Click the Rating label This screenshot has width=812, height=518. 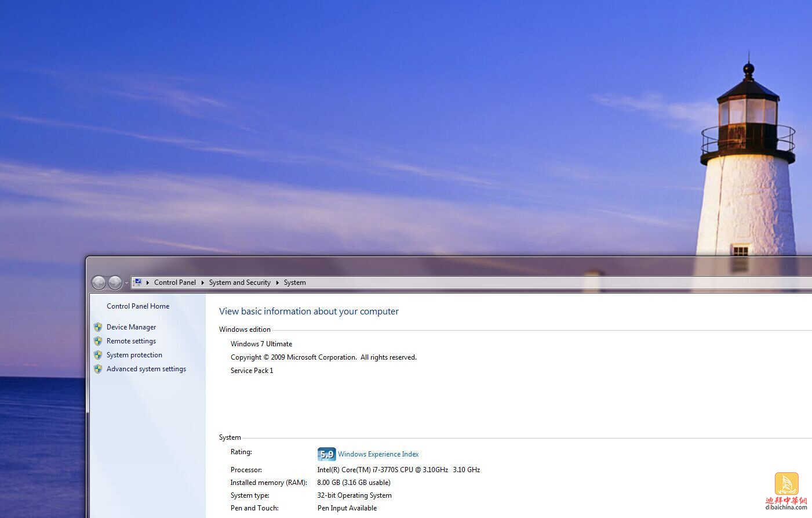click(241, 452)
